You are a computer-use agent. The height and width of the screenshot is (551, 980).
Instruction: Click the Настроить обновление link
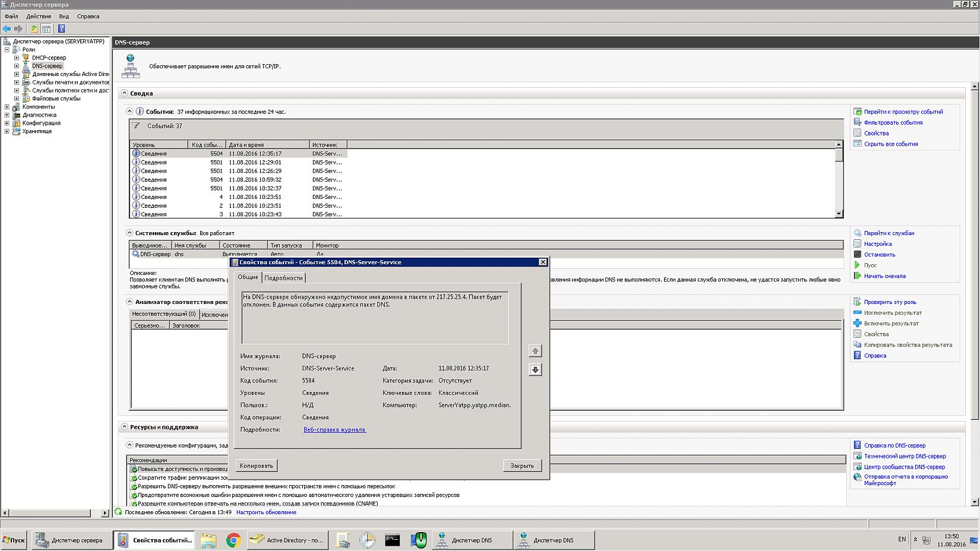pyautogui.click(x=266, y=512)
